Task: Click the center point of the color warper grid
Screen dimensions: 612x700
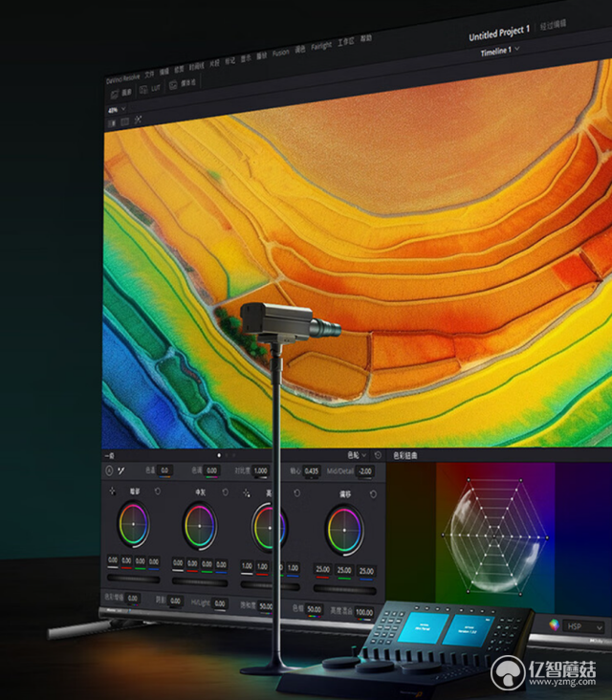Action: 494,536
